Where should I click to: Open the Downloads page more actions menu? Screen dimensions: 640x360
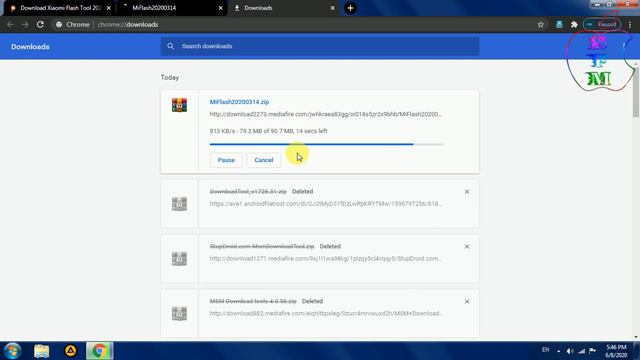[x=624, y=45]
